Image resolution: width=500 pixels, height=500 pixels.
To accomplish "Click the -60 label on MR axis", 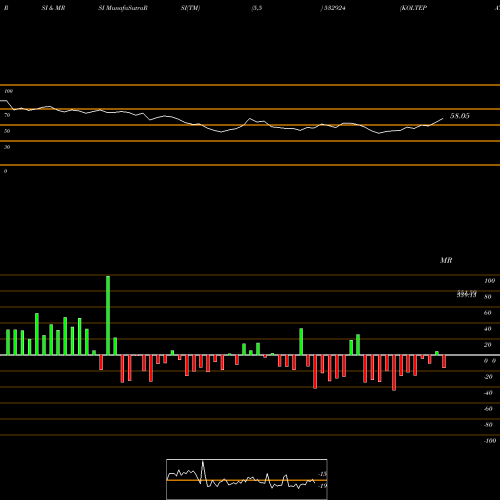I will tap(488, 409).
